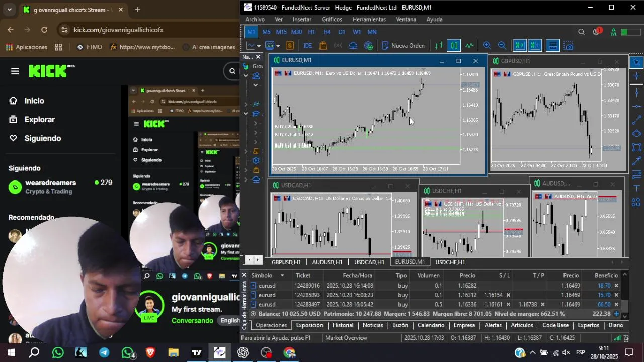
Task: Switch chart to D1 timeframe
Action: (342, 32)
